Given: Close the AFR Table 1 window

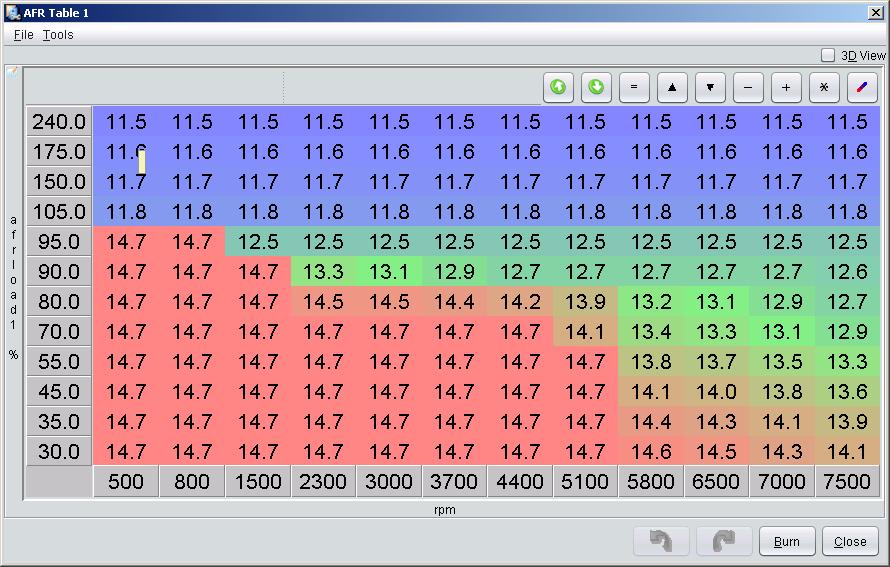Looking at the screenshot, I should (876, 12).
